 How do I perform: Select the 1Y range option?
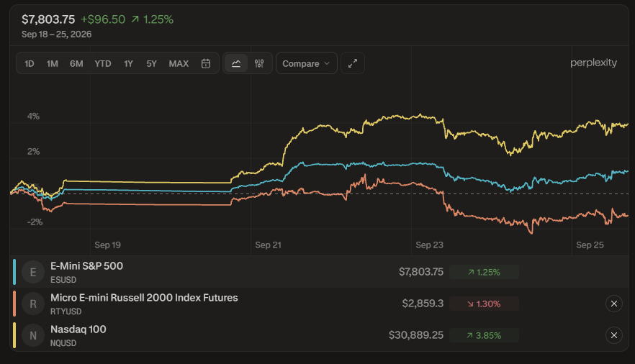(128, 63)
